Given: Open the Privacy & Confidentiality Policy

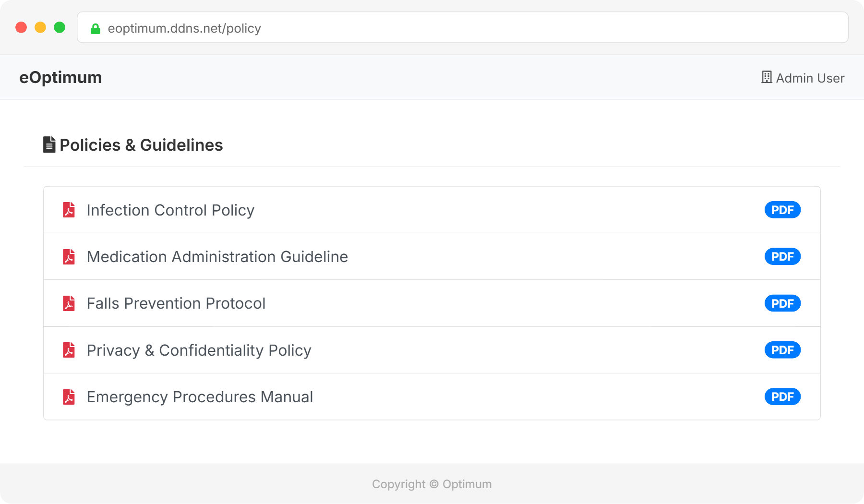Looking at the screenshot, I should tap(199, 350).
